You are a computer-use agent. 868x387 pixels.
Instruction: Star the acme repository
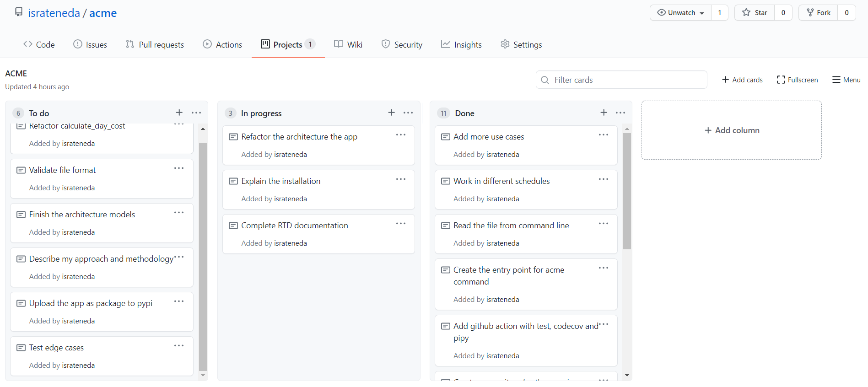(x=755, y=13)
